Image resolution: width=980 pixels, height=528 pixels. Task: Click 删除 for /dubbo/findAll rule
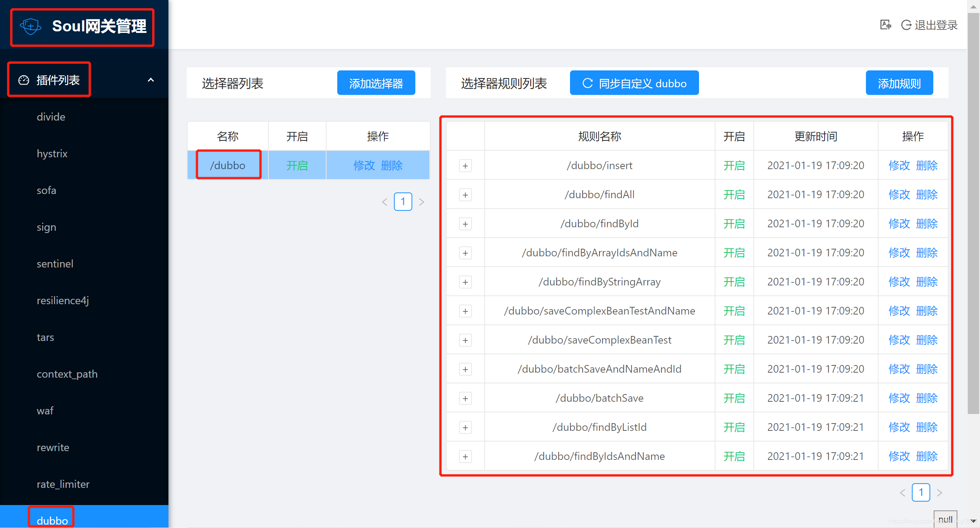pyautogui.click(x=927, y=195)
